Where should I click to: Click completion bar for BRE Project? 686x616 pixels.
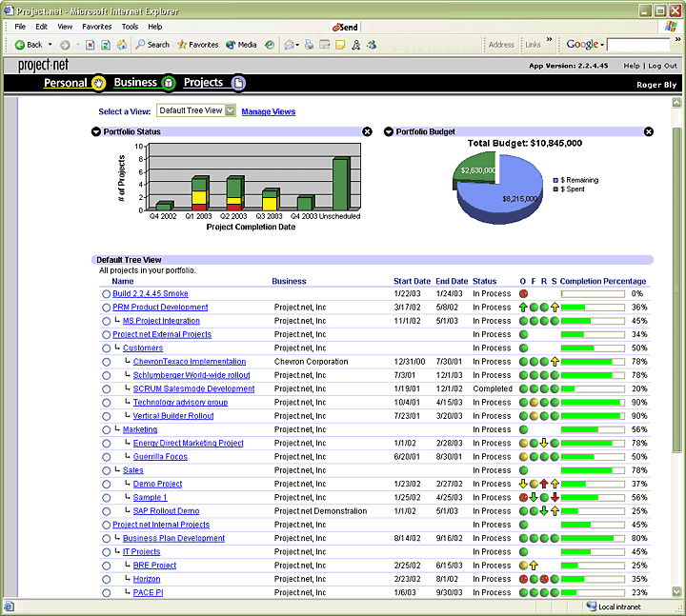click(593, 566)
